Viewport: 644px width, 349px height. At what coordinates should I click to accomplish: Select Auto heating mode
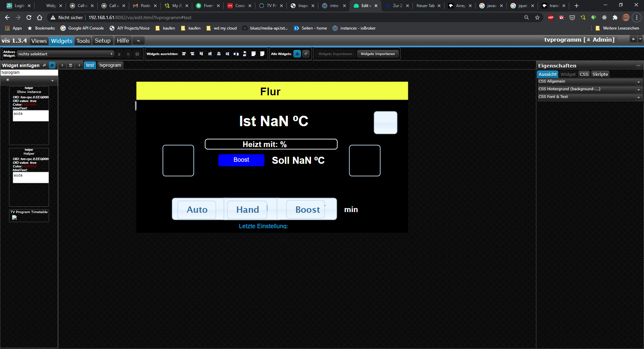point(197,210)
